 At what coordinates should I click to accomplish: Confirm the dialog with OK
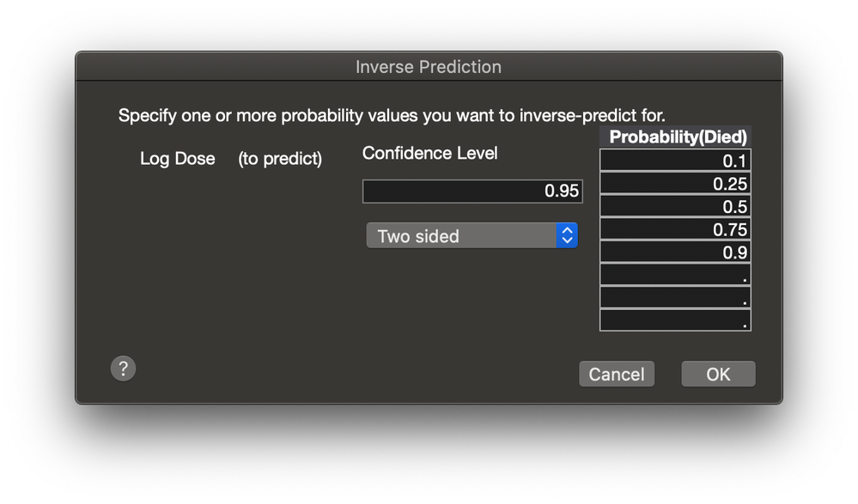click(718, 373)
